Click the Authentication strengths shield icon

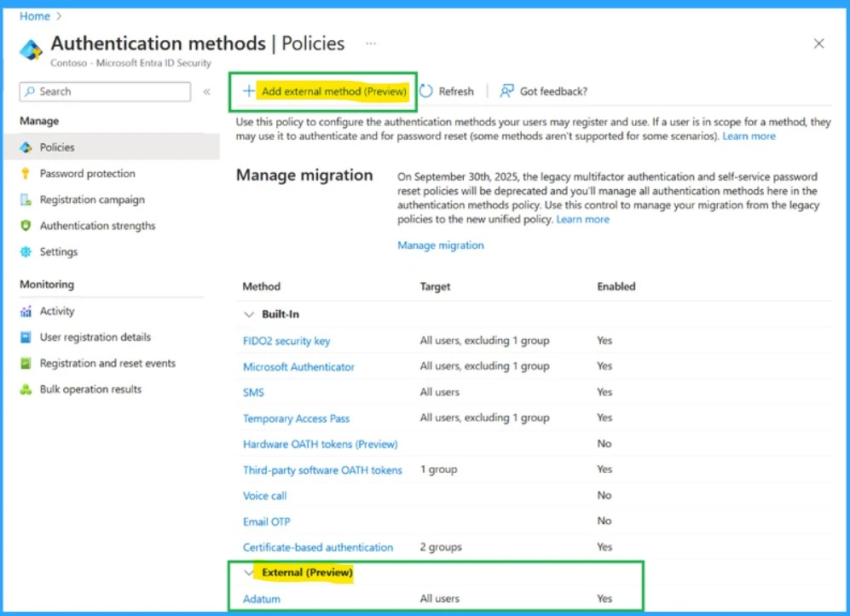click(x=26, y=226)
